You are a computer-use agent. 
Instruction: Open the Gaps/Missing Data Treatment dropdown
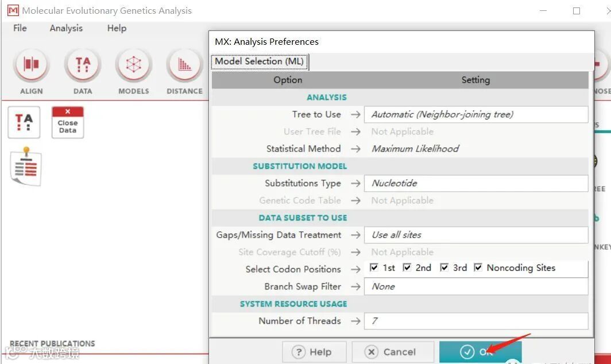pos(476,235)
